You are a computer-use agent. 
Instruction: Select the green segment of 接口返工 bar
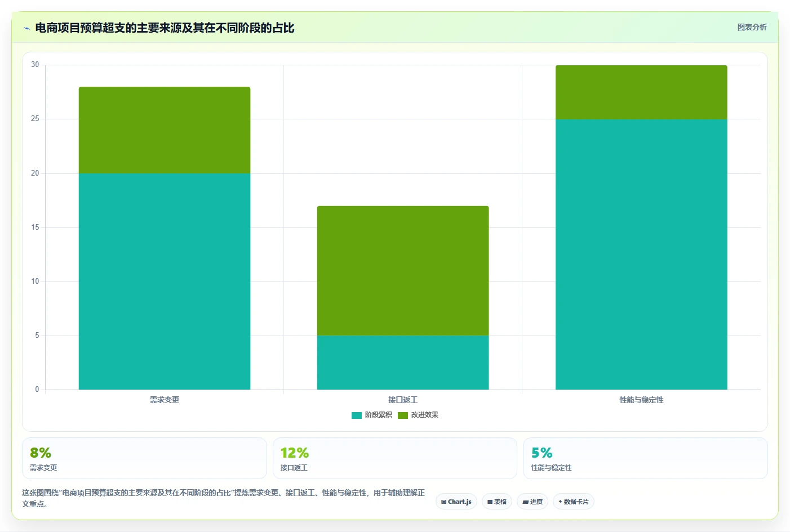pyautogui.click(x=403, y=271)
